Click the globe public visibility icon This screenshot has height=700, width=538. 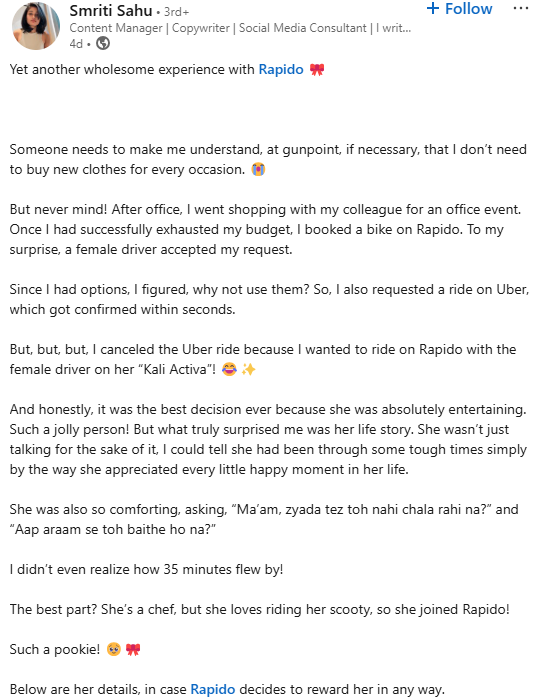tap(103, 43)
